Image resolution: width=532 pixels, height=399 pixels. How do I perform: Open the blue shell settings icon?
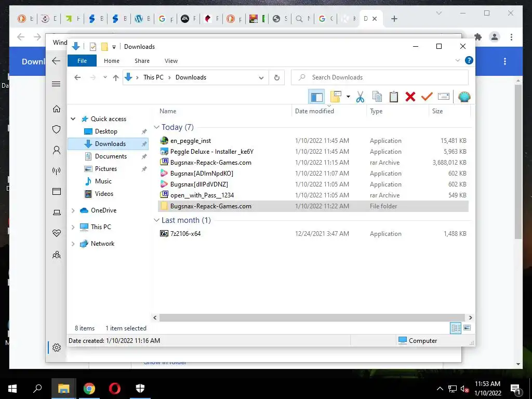click(x=464, y=97)
